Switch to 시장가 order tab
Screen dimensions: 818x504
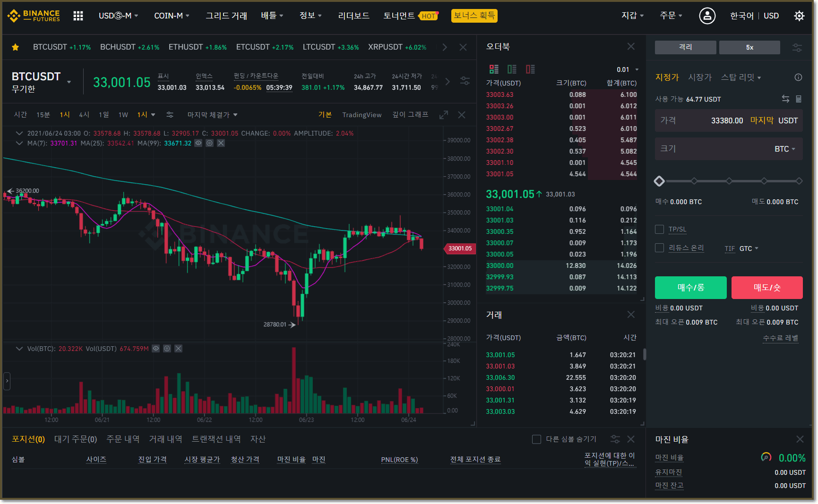coord(699,77)
